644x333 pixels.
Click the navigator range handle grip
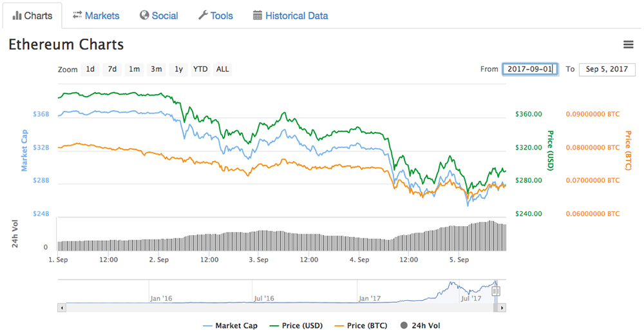click(496, 291)
